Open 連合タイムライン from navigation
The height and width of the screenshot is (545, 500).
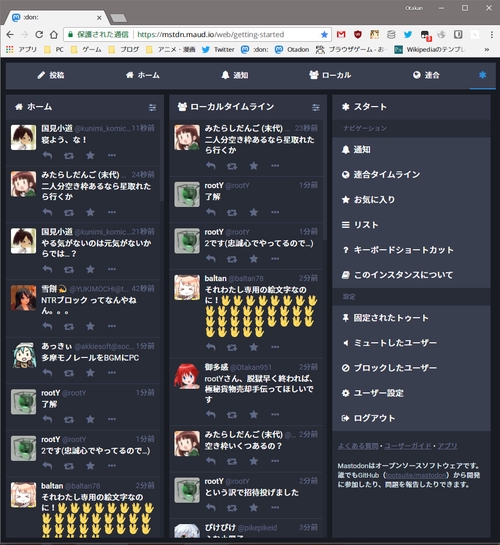[x=411, y=174]
